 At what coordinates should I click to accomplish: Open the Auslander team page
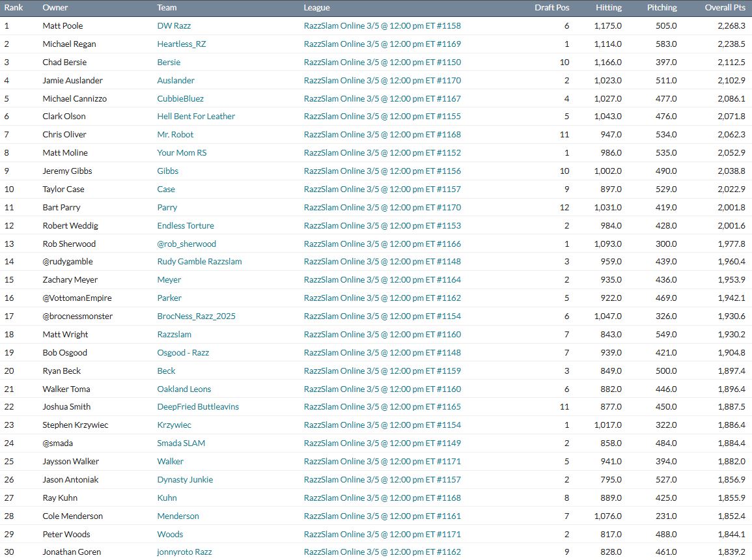(x=176, y=81)
